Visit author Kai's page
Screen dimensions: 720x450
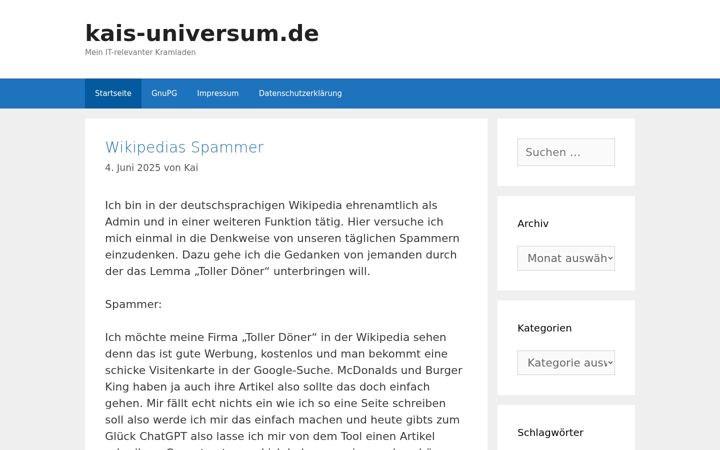tap(191, 168)
